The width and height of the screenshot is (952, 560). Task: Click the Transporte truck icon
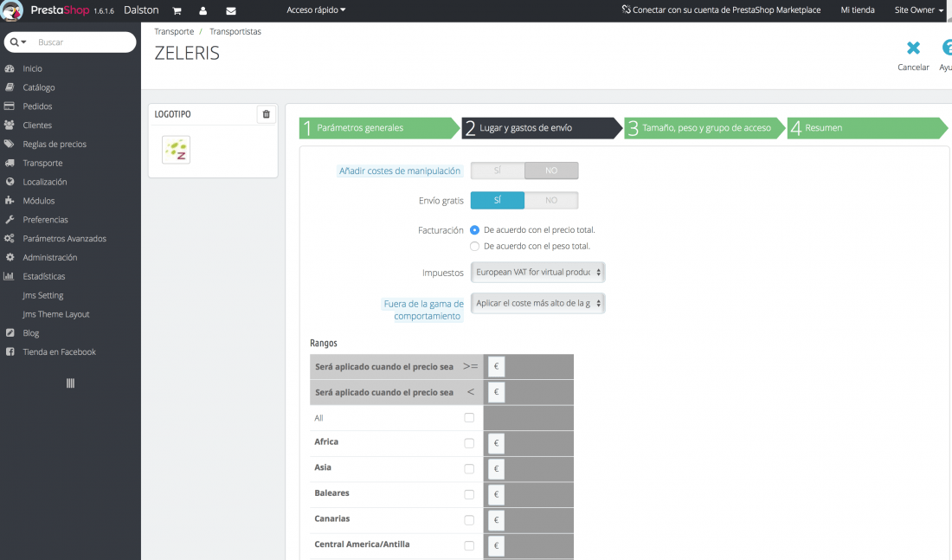coord(10,163)
